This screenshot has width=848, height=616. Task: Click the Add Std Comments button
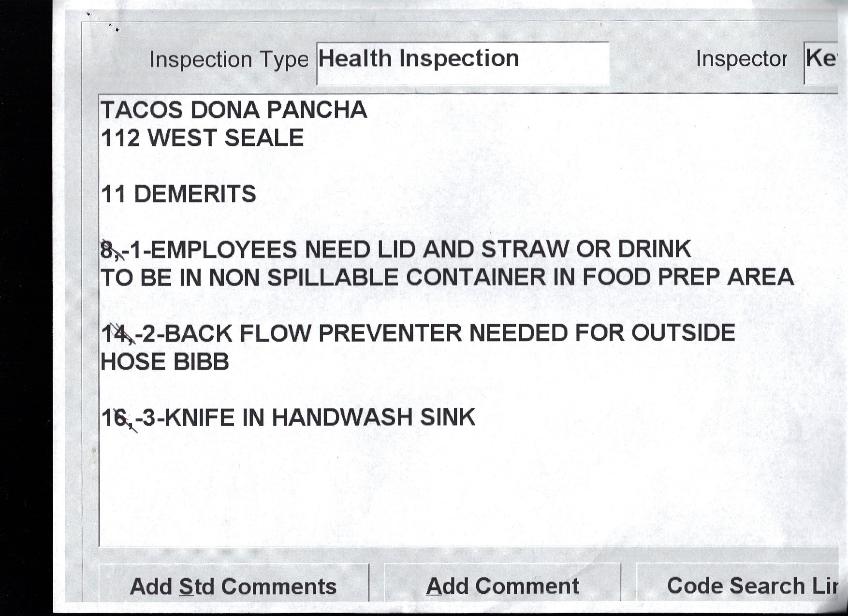click(x=233, y=586)
